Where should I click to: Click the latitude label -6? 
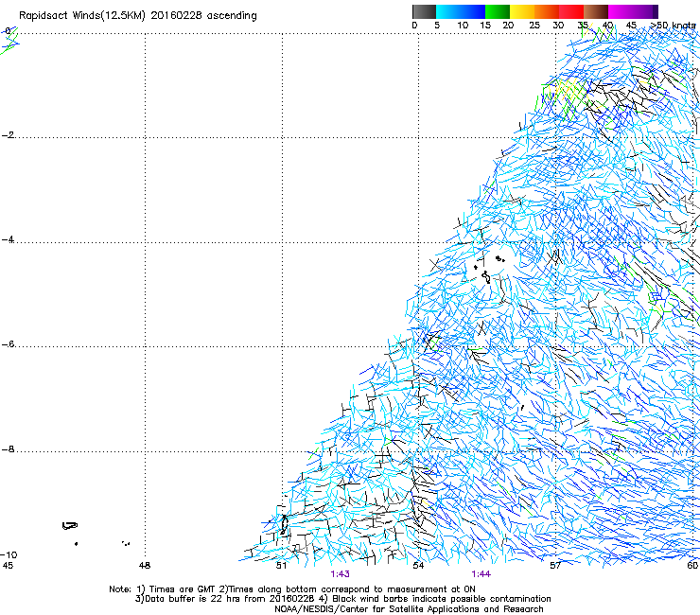tap(9, 344)
